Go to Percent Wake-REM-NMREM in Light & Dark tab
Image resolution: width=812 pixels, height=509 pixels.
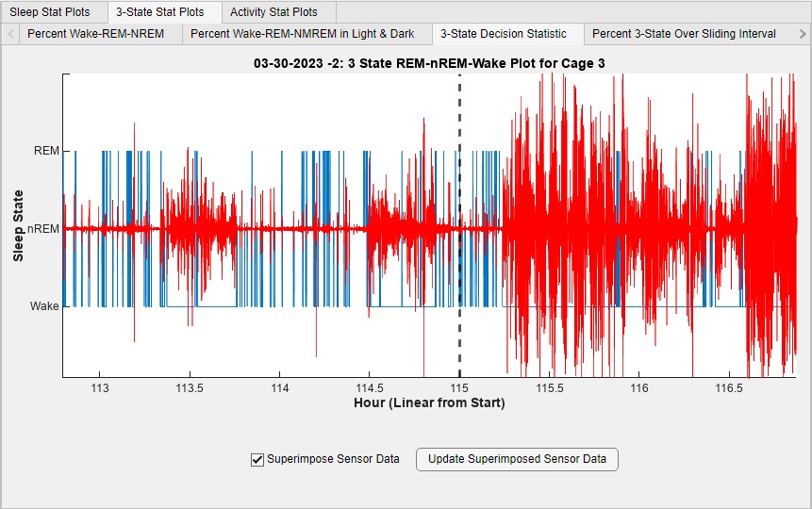[x=303, y=34]
